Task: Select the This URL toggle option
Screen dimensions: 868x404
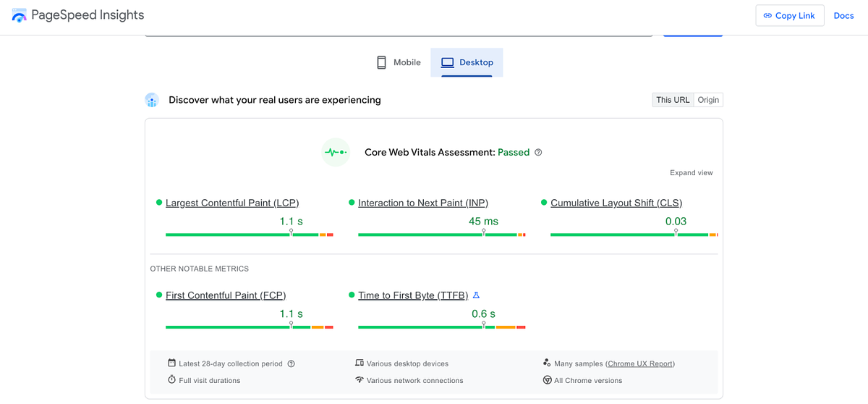Action: (x=672, y=100)
